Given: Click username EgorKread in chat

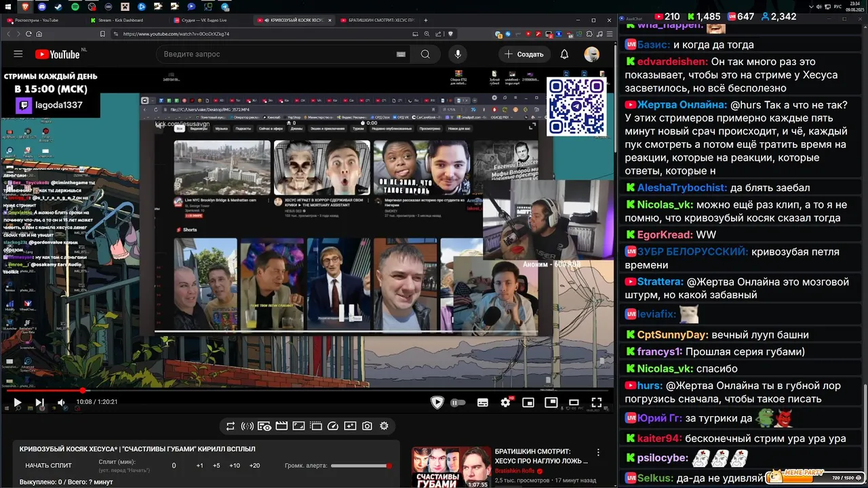Looking at the screenshot, I should point(665,235).
